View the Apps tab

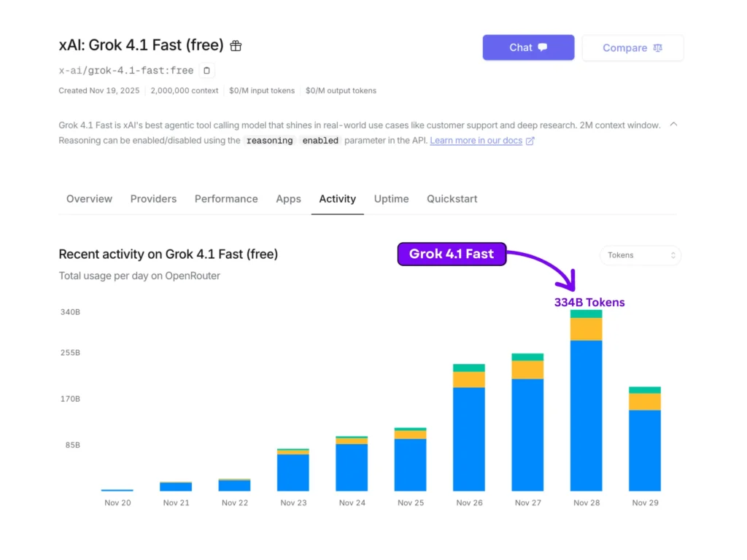[x=288, y=198]
